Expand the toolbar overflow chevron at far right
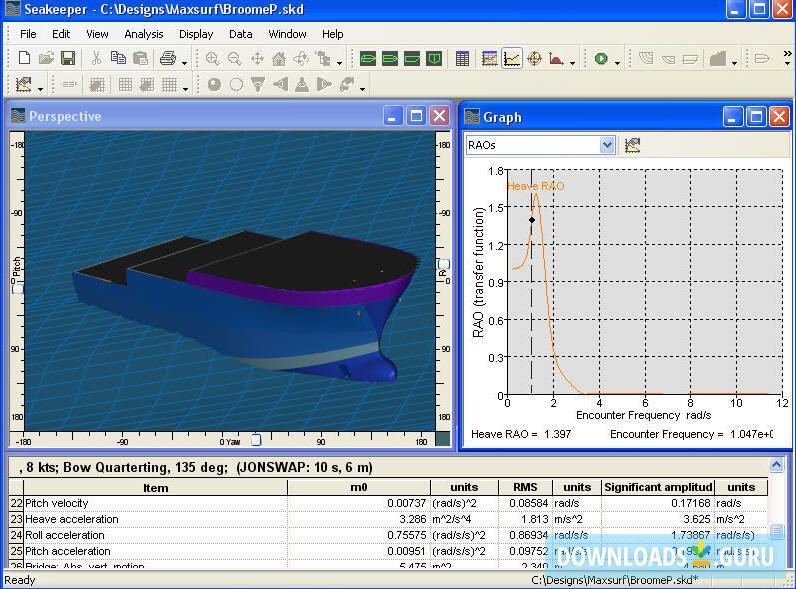Screen dimensions: 796x589 [790, 59]
